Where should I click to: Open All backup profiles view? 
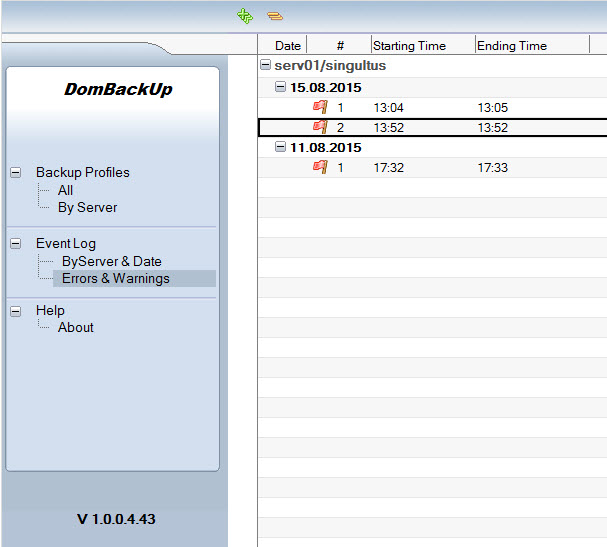(x=65, y=190)
